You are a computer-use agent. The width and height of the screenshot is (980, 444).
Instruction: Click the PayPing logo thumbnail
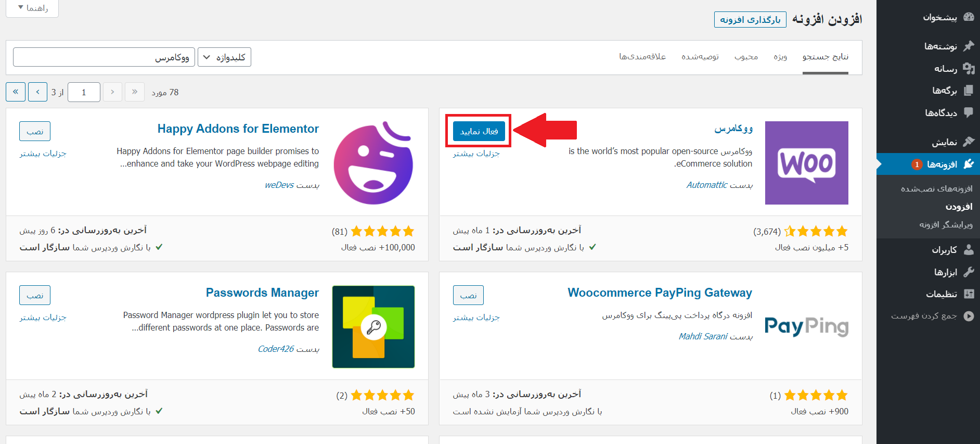point(806,326)
